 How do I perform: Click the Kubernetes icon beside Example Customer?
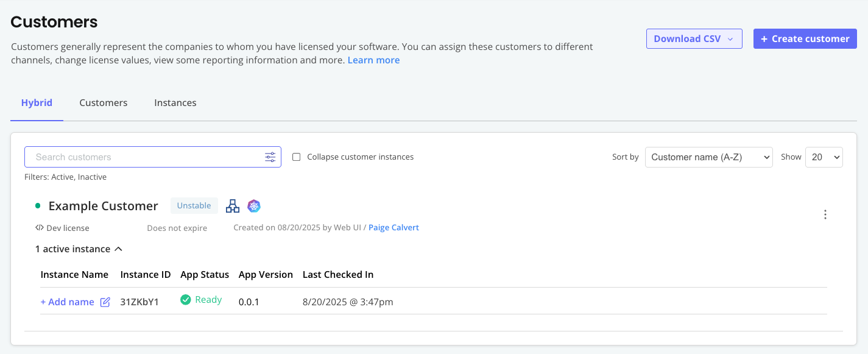(x=254, y=206)
